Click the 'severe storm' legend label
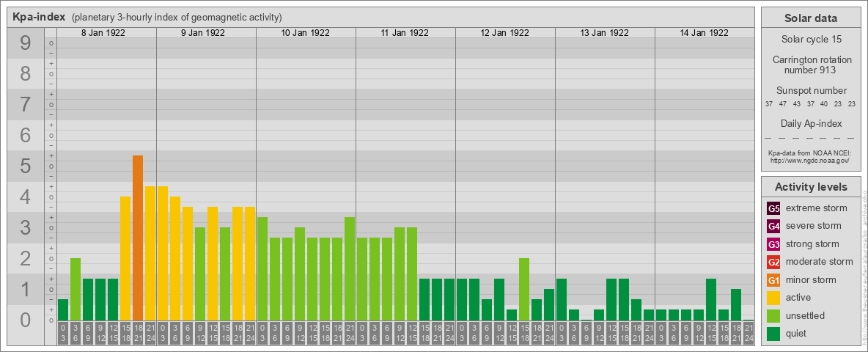 tap(814, 226)
